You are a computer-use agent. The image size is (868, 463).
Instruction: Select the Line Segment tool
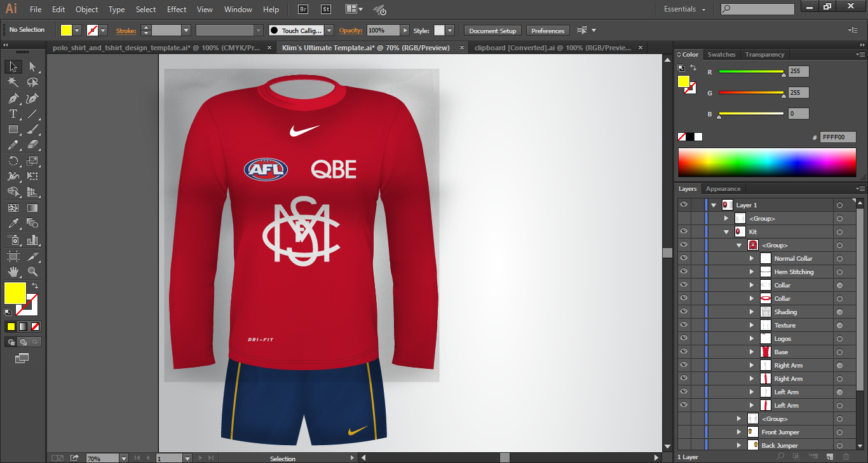tap(32, 114)
